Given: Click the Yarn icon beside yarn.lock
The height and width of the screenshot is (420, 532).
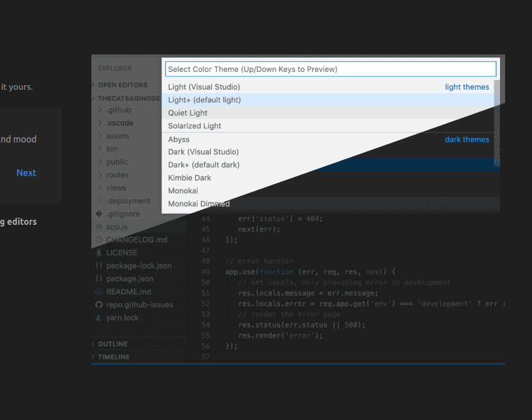Looking at the screenshot, I should (100, 317).
